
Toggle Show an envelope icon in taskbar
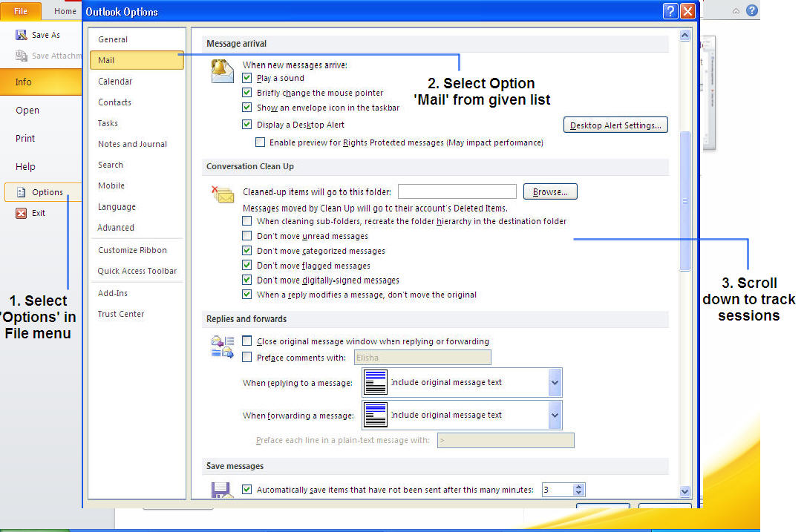point(247,108)
